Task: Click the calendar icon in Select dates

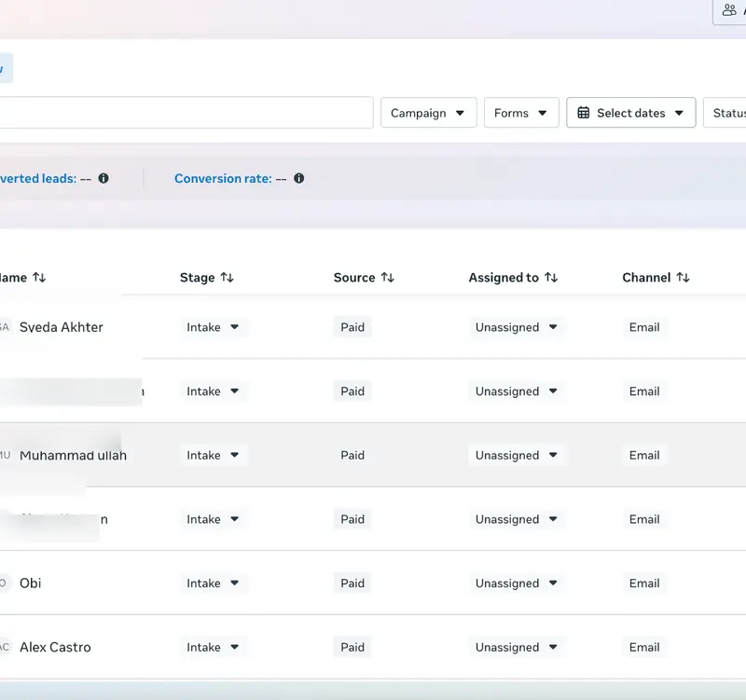Action: point(584,113)
